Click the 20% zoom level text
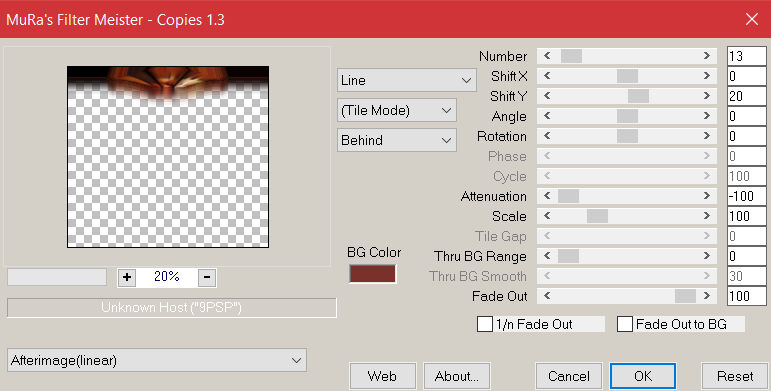Viewport: 771px width, 391px height. point(167,277)
